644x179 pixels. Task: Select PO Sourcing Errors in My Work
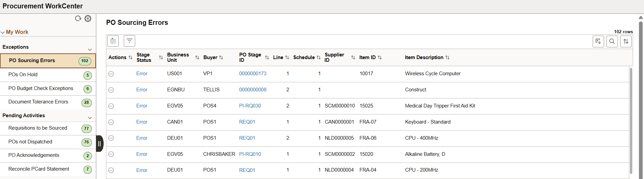pos(48,61)
